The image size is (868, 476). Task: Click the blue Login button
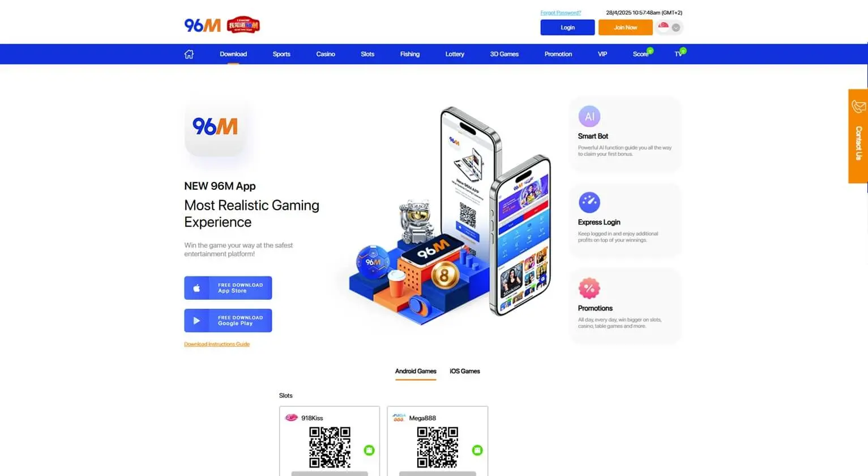click(x=567, y=27)
